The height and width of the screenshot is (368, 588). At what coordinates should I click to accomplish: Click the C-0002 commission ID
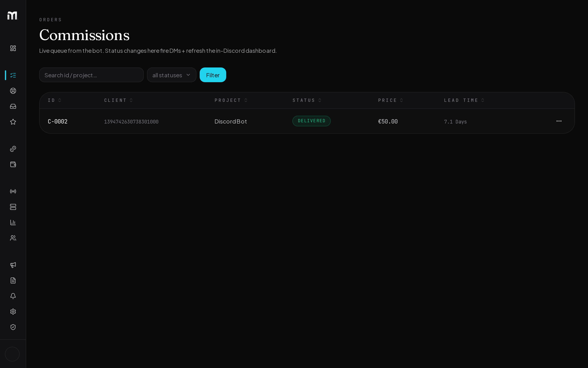pos(58,121)
